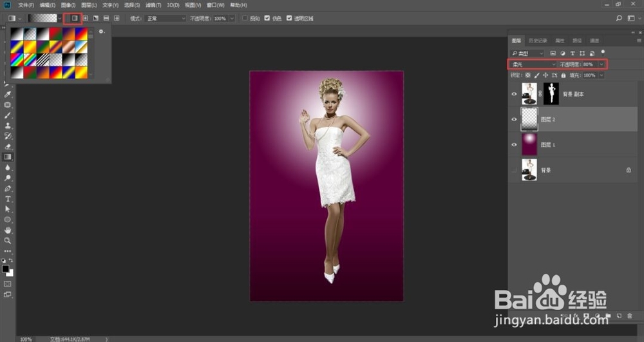Select the Blur drop tool
644x342 pixels.
(x=7, y=167)
